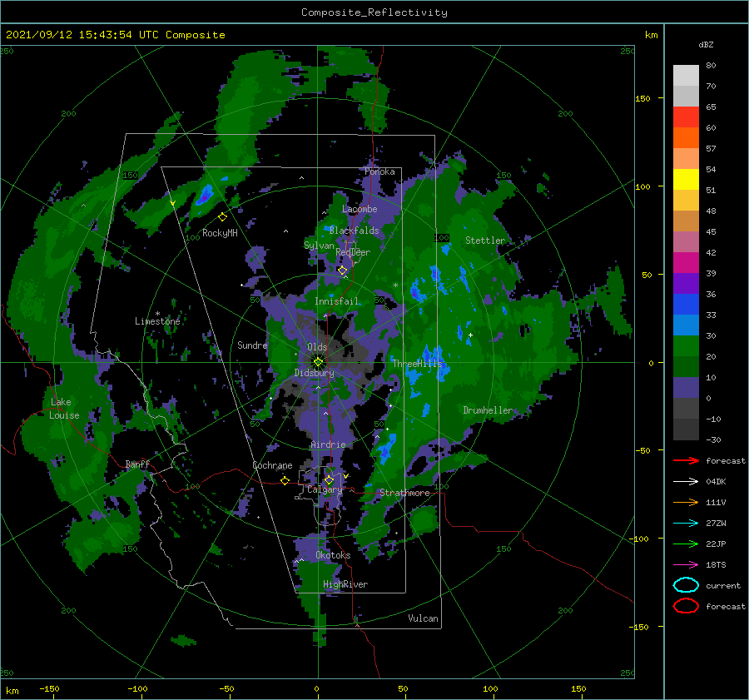Click the cyan 27ZW arrow icon
Screen dimensions: 749x700
click(x=686, y=524)
